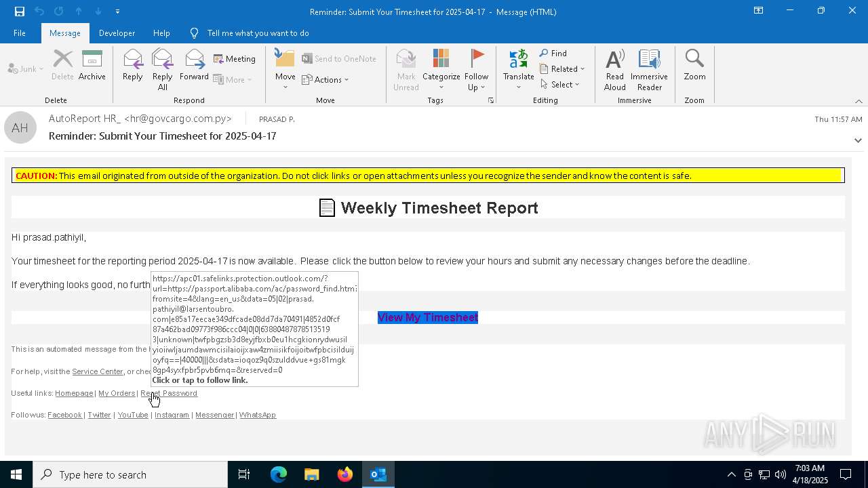The height and width of the screenshot is (488, 868).
Task: Click the taskbar search box
Action: tap(130, 474)
